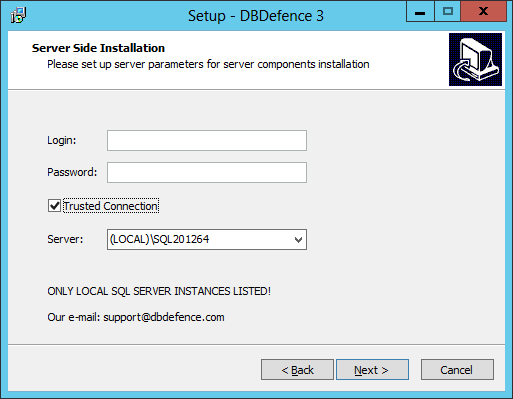Click the Password: field label
The width and height of the screenshot is (513, 399).
point(72,172)
